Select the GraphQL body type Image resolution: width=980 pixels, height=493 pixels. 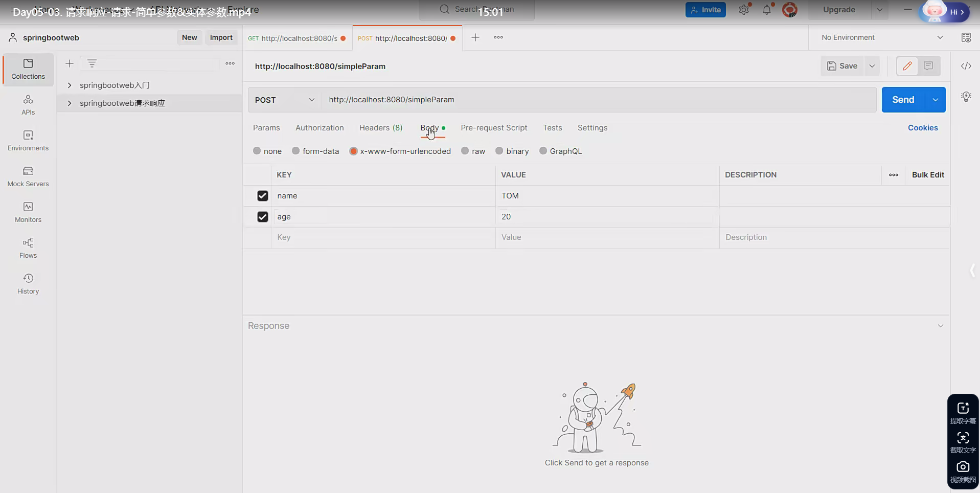click(543, 151)
